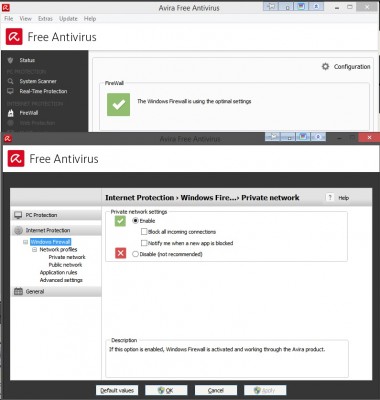This screenshot has width=380, height=400.
Task: Open System Scanner via its magnifier icon
Action: [x=10, y=81]
